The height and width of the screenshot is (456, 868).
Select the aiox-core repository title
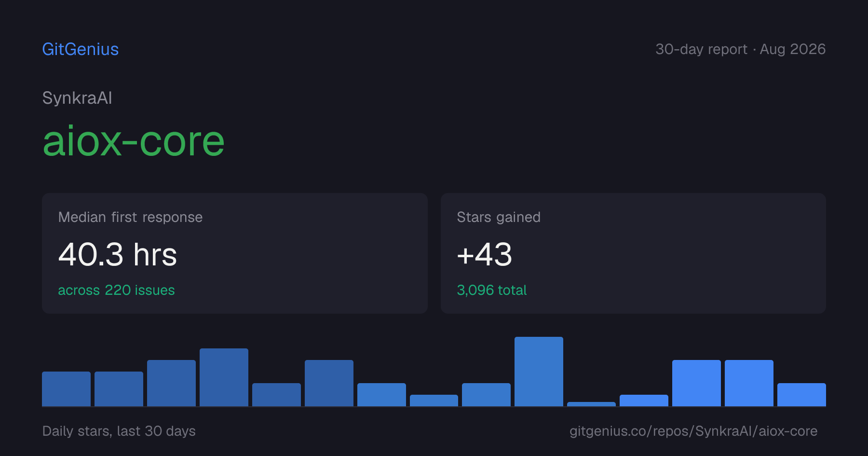coord(134,141)
